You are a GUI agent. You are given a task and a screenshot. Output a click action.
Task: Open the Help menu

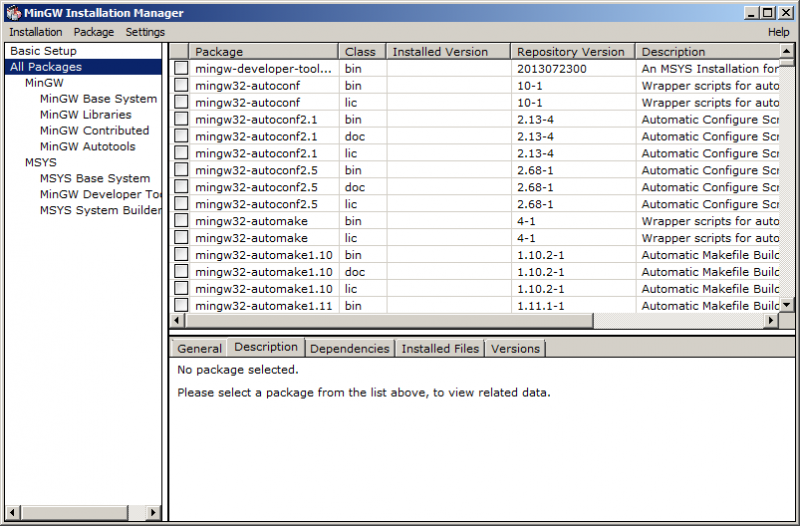779,32
